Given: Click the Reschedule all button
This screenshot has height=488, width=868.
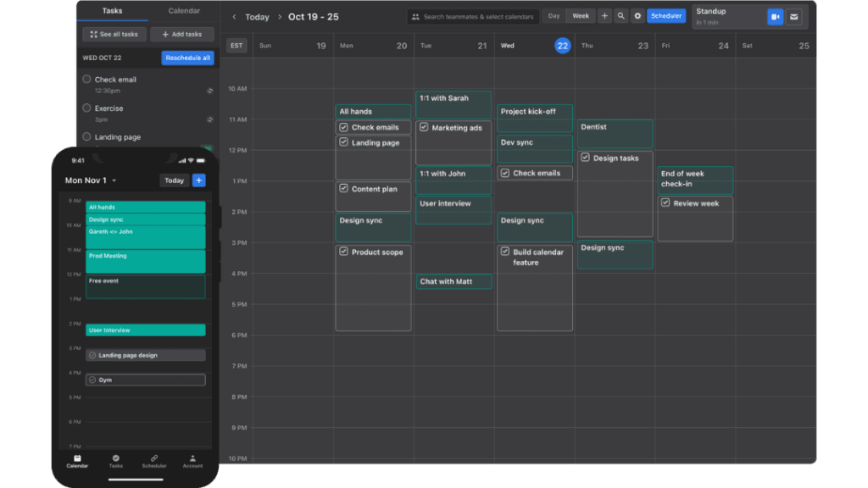Looking at the screenshot, I should [187, 58].
